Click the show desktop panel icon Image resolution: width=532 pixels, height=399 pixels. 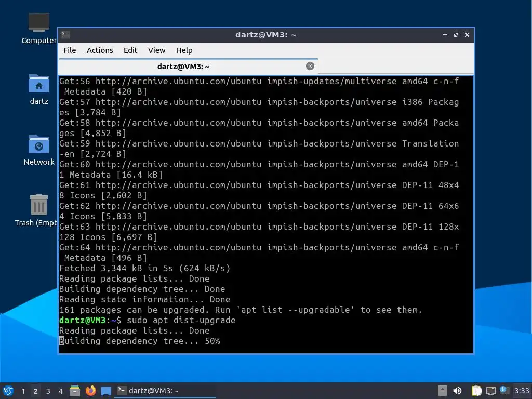(106, 391)
